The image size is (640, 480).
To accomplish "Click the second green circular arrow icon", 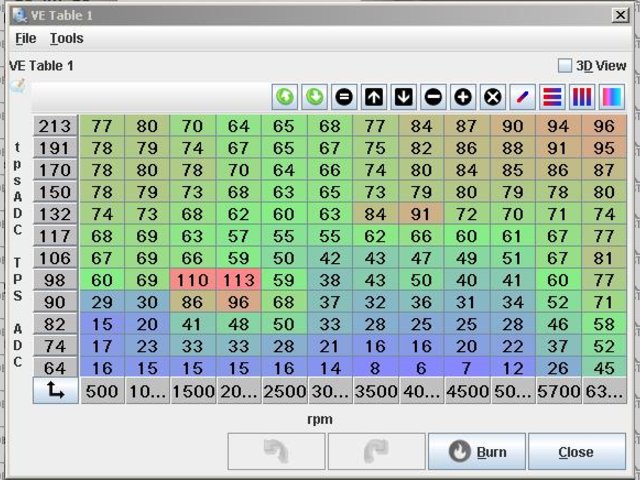I will [x=314, y=97].
